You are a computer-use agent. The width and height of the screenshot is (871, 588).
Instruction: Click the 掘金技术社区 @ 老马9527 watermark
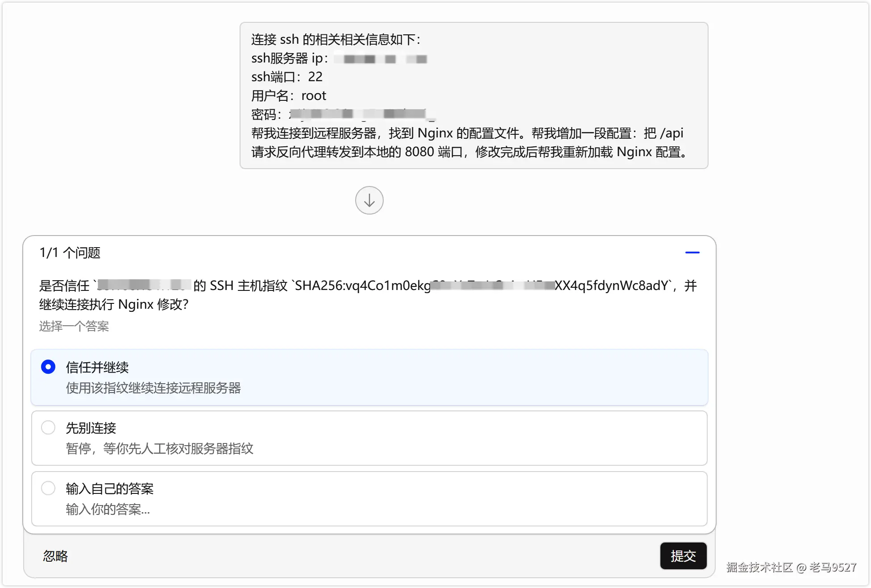[791, 567]
